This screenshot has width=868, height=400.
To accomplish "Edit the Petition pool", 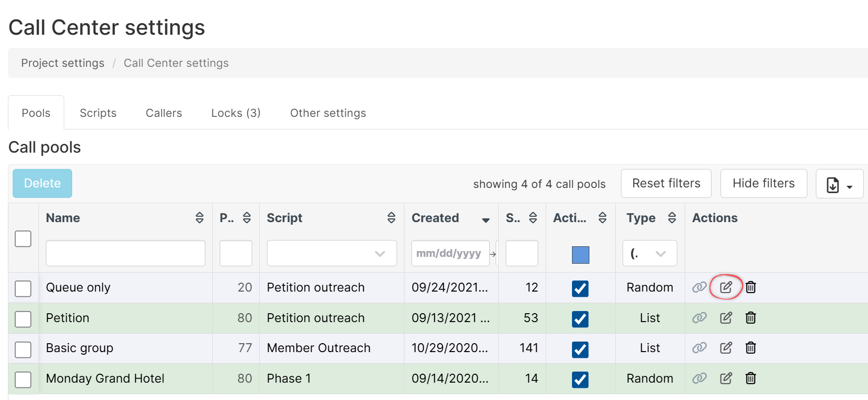I will (726, 318).
